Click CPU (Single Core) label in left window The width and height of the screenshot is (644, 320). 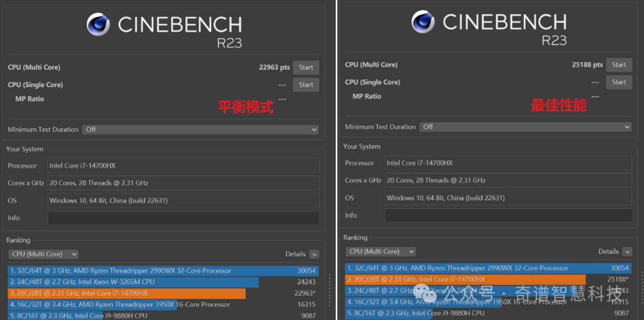coord(35,85)
